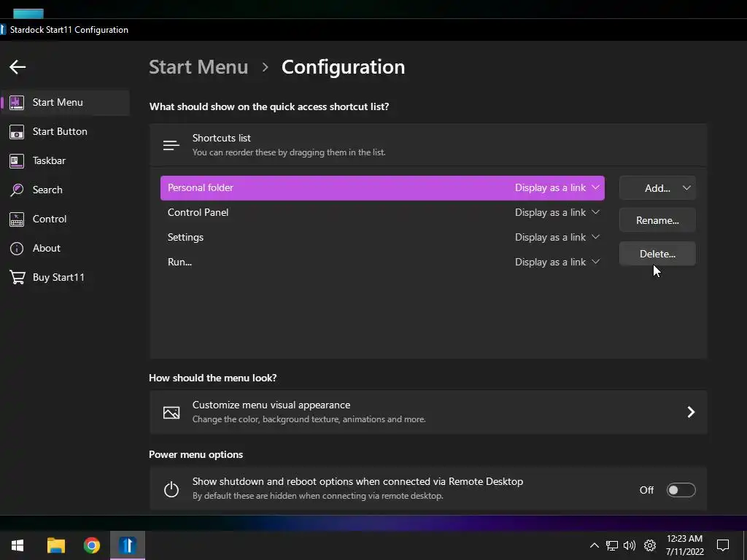Viewport: 747px width, 560px height.
Task: Click the Configuration breadcrumb title
Action: tap(343, 67)
